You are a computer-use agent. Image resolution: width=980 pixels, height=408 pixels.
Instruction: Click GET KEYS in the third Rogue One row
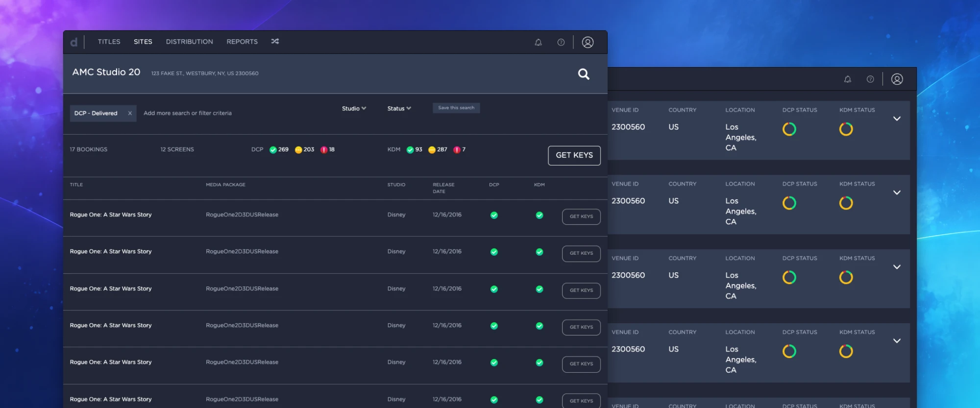point(581,290)
